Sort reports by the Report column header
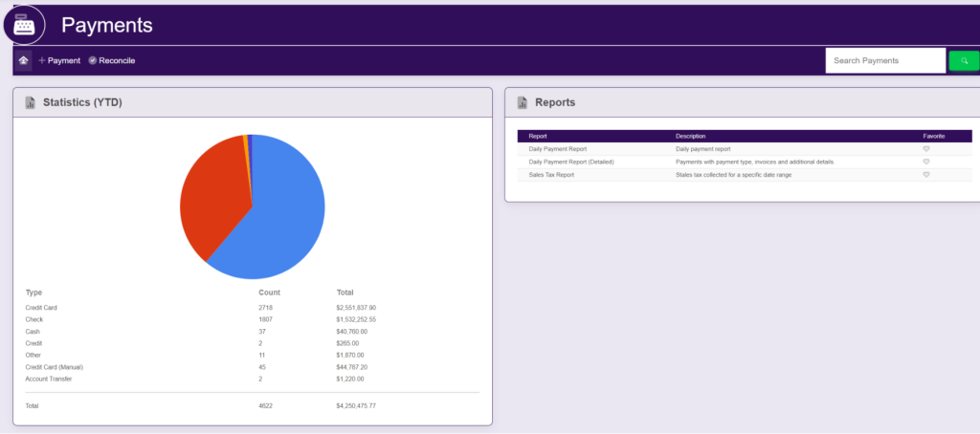 coord(538,137)
